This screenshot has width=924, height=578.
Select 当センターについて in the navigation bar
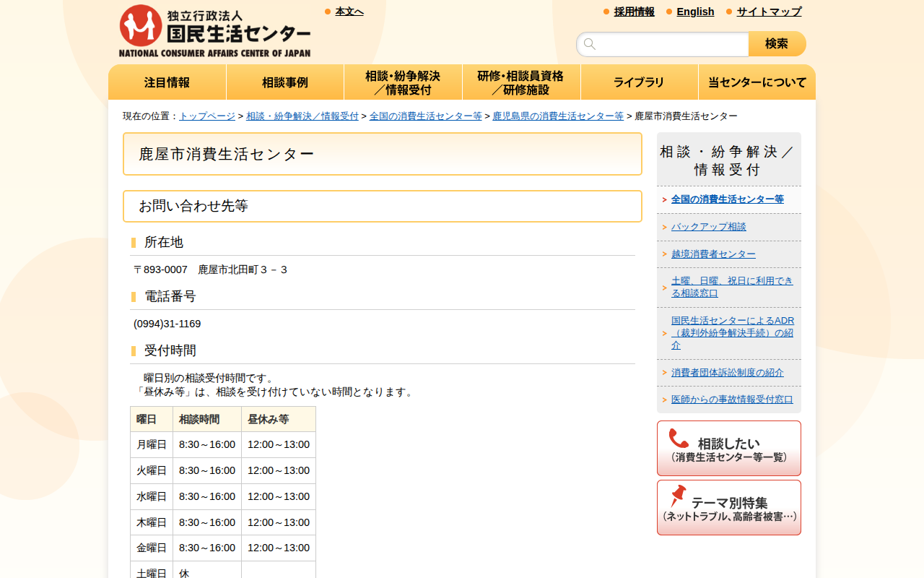(x=757, y=82)
